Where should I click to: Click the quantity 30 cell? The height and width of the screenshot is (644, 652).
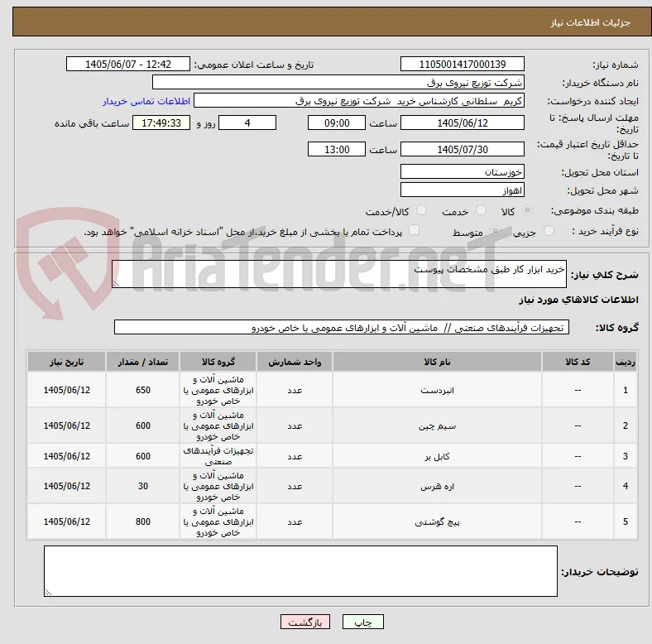(142, 486)
